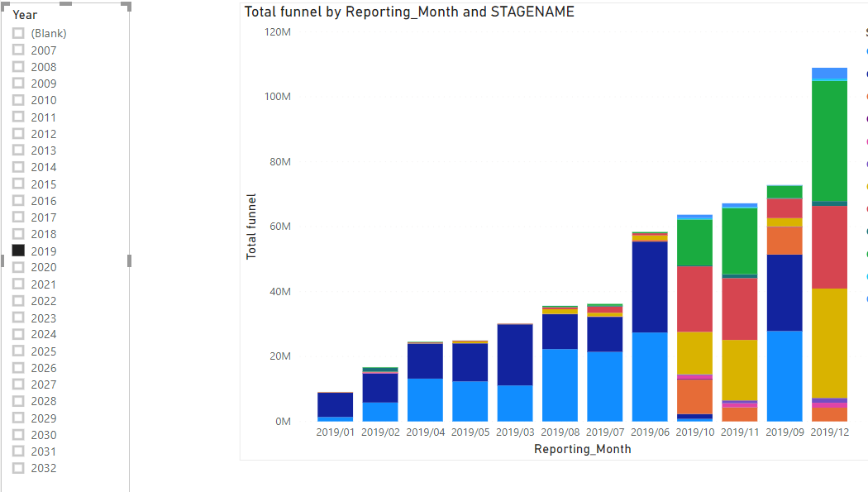Click the dark blue segment of 2019/07 bar
This screenshot has width=868, height=492.
pos(604,334)
